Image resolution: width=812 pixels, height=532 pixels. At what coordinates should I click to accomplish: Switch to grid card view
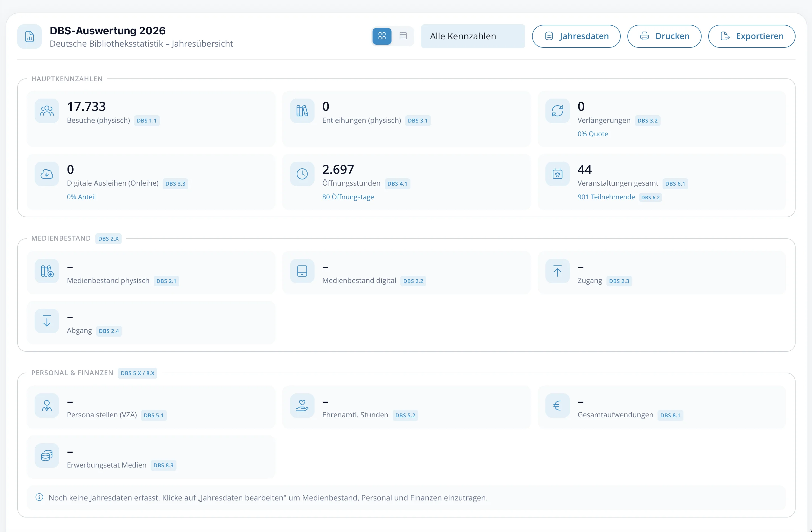coord(382,36)
